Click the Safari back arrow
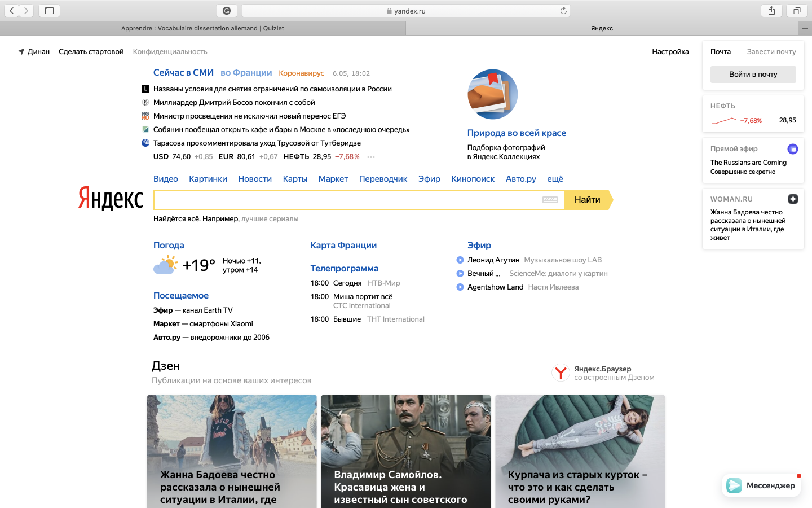The width and height of the screenshot is (812, 508). coord(11,11)
